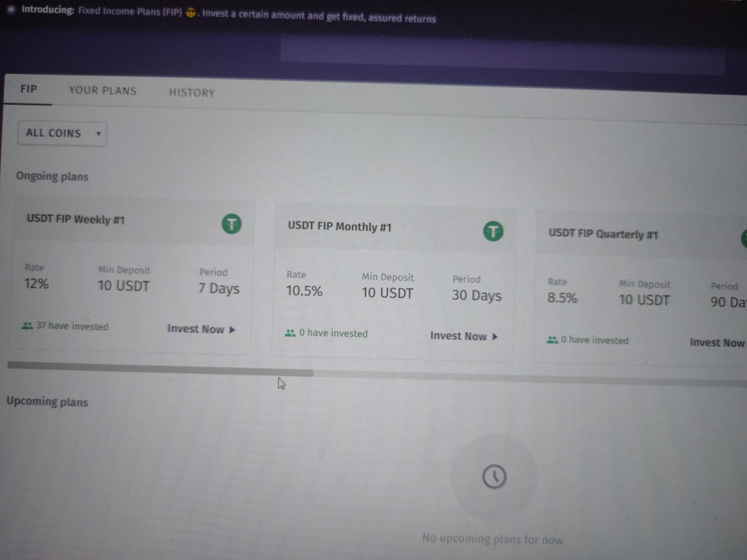Click '0 have invested' on Quarterly card
This screenshot has height=560, width=747.
click(x=594, y=341)
